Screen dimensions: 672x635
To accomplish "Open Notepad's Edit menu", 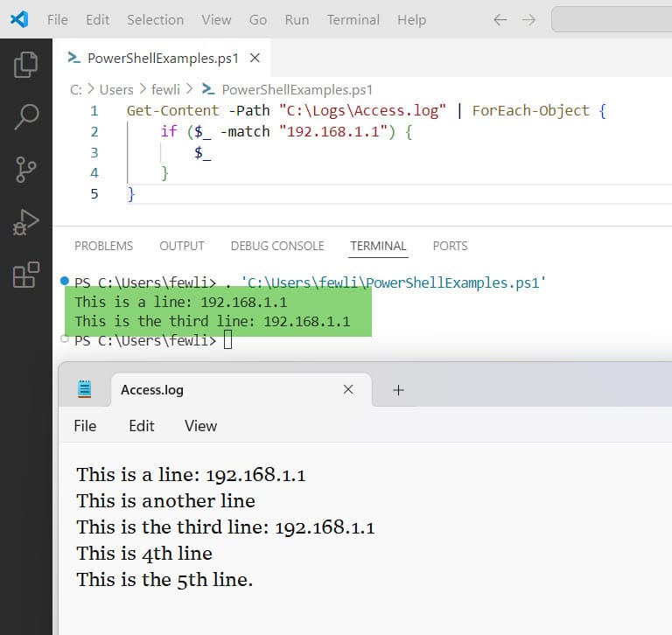I will click(142, 426).
